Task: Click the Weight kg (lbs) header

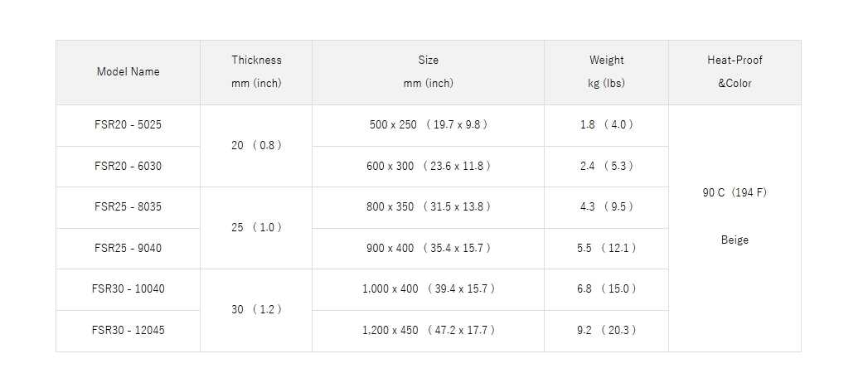Action: click(606, 72)
